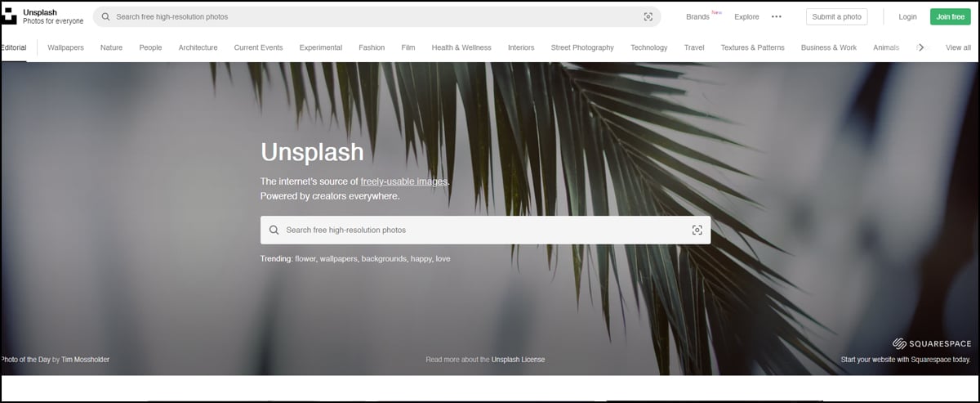Click Start your website with Squarespace today
The height and width of the screenshot is (403, 980).
[906, 359]
